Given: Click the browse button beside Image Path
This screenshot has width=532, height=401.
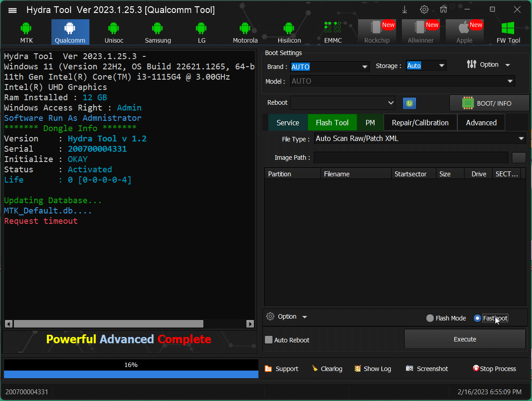Looking at the screenshot, I should (519, 158).
